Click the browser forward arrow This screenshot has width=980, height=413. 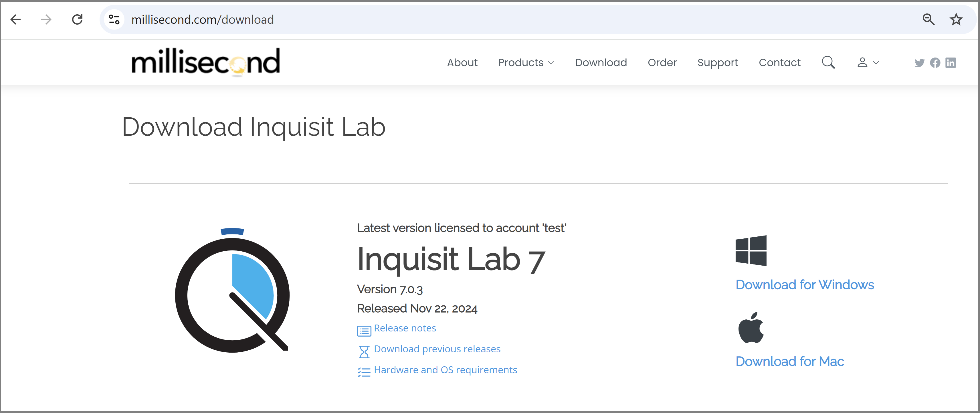pos(46,19)
